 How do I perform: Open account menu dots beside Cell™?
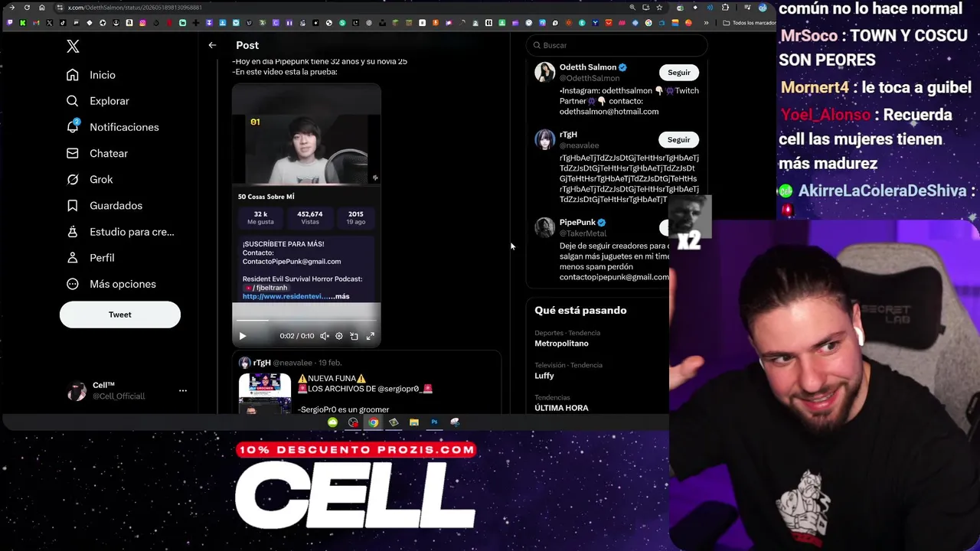coord(183,390)
